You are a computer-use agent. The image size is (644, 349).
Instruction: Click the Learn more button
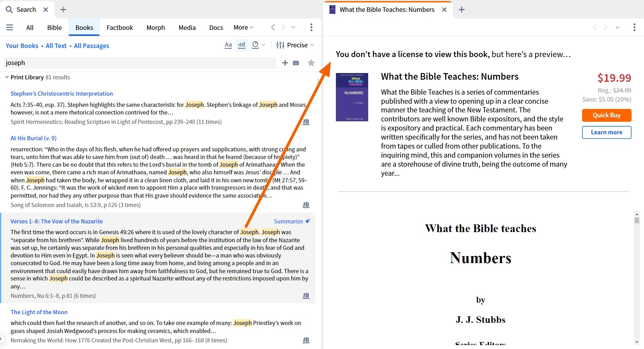[606, 132]
